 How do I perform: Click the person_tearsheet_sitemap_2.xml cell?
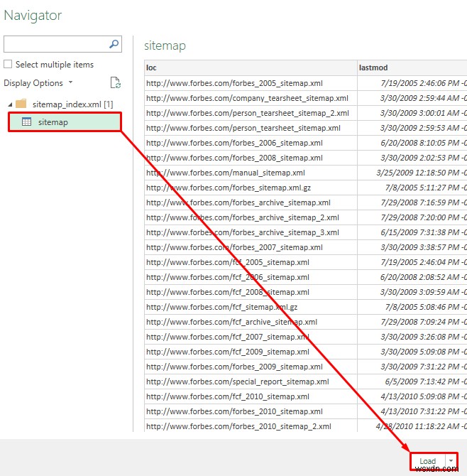[x=251, y=113]
